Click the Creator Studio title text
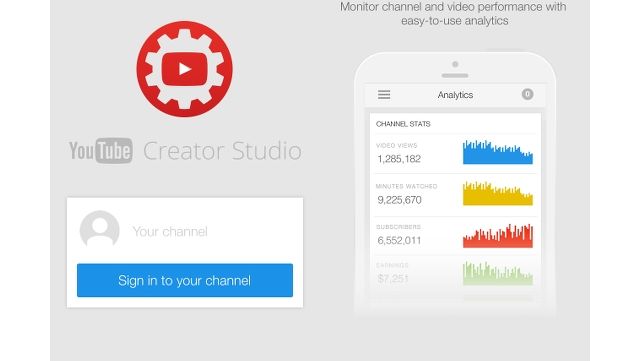 222,151
